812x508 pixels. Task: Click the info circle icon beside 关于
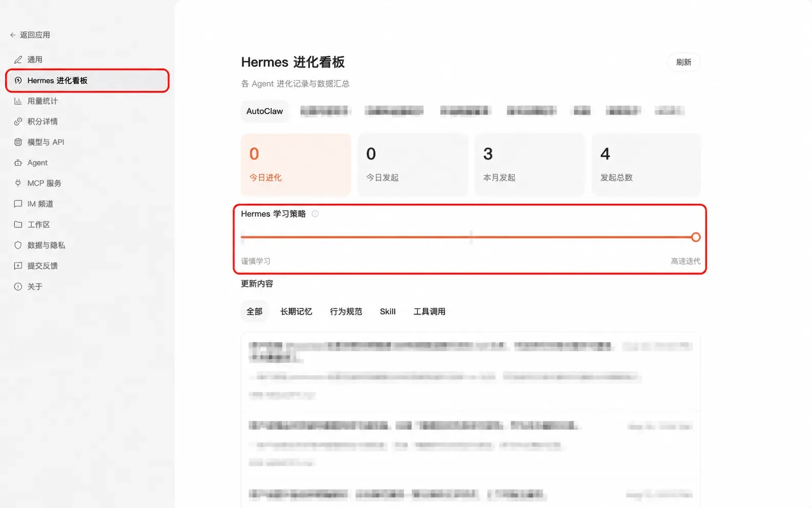click(x=18, y=286)
